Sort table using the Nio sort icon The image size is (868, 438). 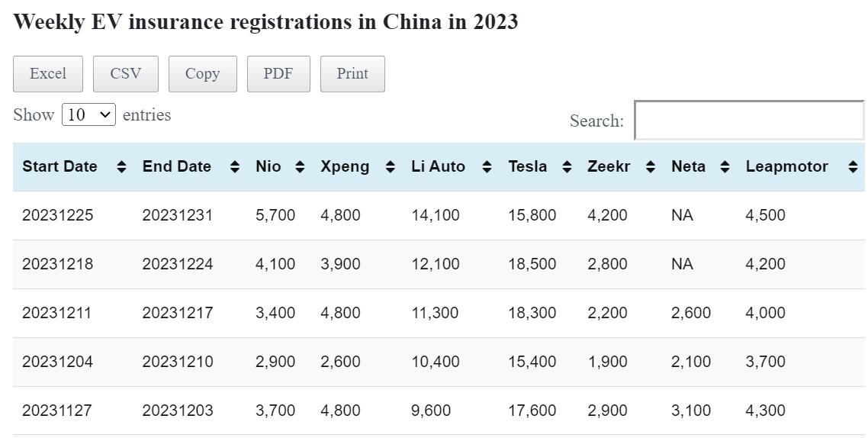[x=300, y=166]
